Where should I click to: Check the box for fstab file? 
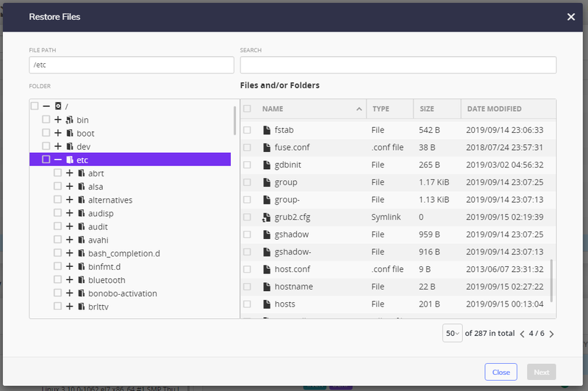pyautogui.click(x=247, y=130)
